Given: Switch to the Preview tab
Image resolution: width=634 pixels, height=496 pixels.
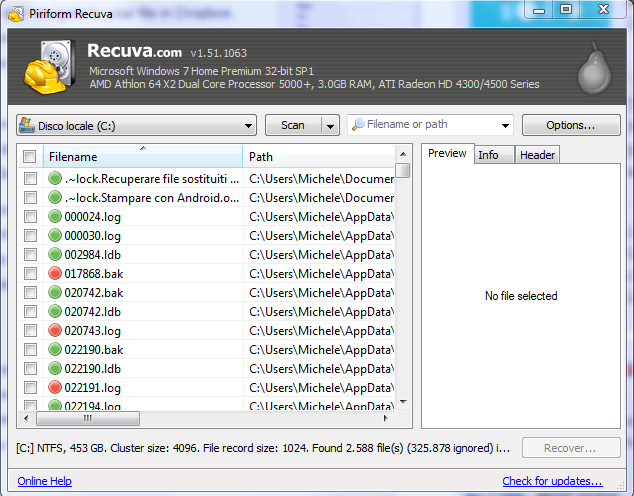Looking at the screenshot, I should pos(447,153).
